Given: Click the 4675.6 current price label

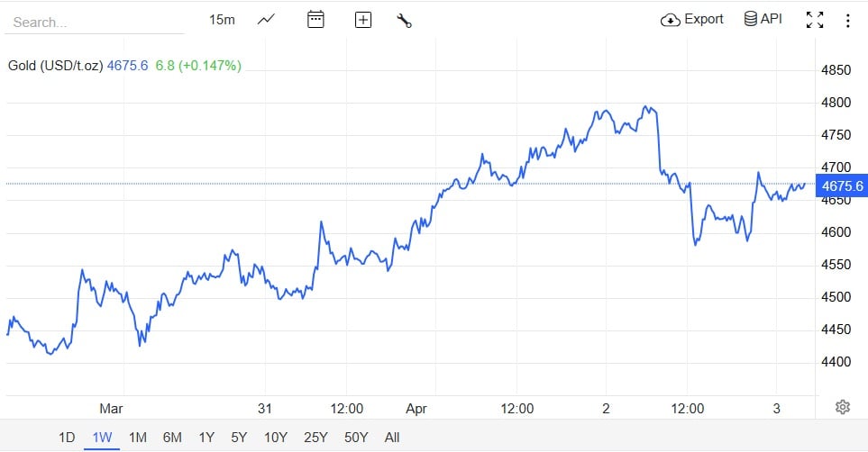Looking at the screenshot, I should click(x=842, y=186).
